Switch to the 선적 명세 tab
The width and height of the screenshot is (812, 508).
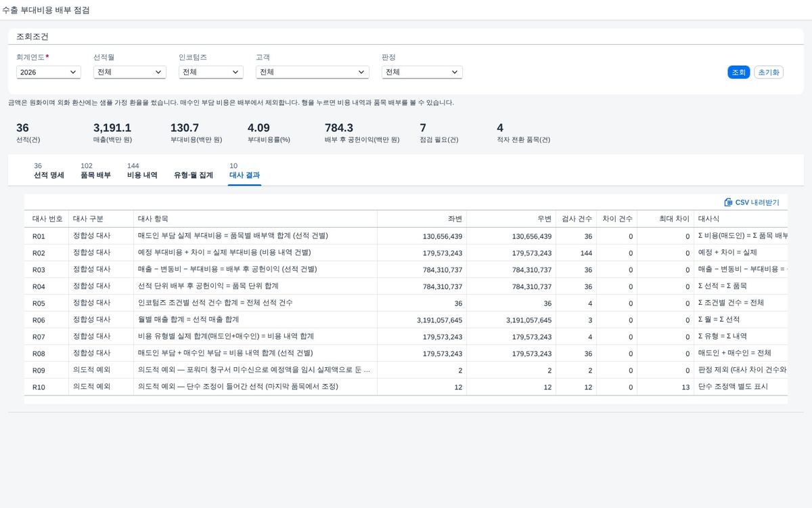[49, 171]
